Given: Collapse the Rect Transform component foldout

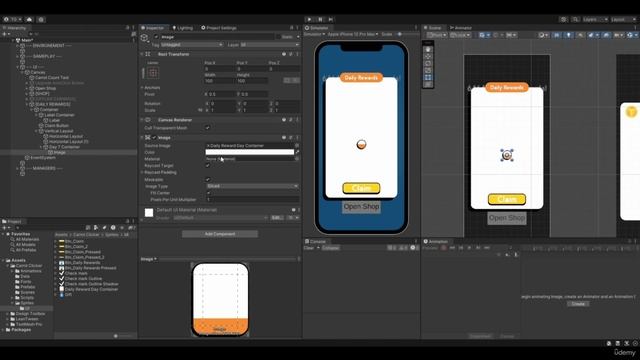Looking at the screenshot, I should 142,54.
